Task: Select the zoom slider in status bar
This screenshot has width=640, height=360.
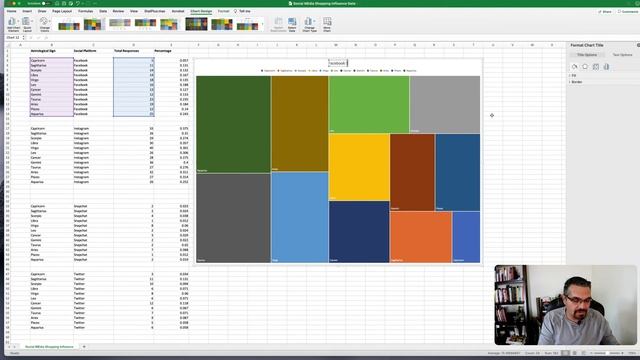Action: click(x=607, y=353)
